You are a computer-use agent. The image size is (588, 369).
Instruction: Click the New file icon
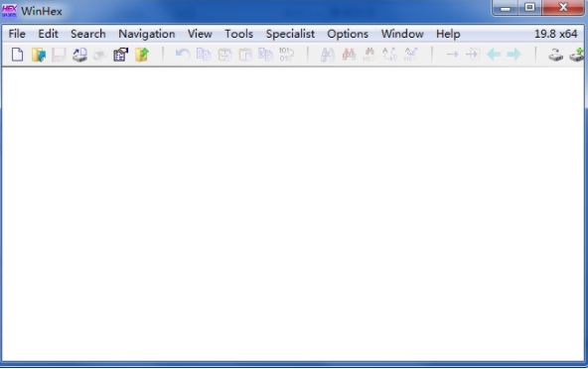(x=17, y=55)
